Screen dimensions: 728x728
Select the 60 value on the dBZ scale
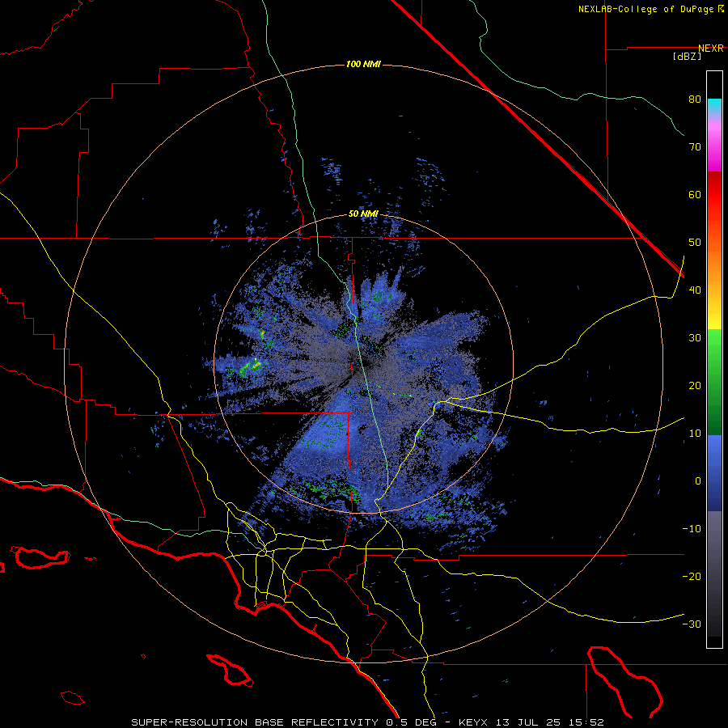[x=695, y=195]
